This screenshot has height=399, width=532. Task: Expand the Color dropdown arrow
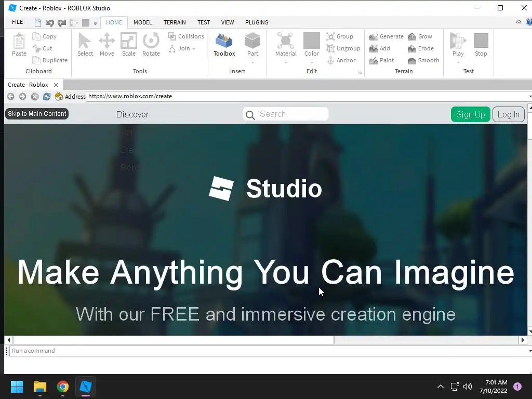tap(312, 62)
